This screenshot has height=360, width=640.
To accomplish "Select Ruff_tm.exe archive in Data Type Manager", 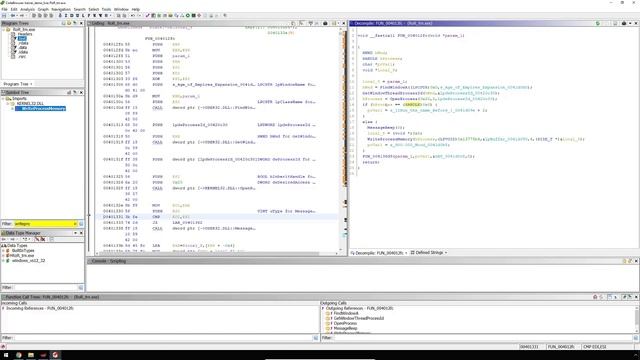I will [22, 255].
